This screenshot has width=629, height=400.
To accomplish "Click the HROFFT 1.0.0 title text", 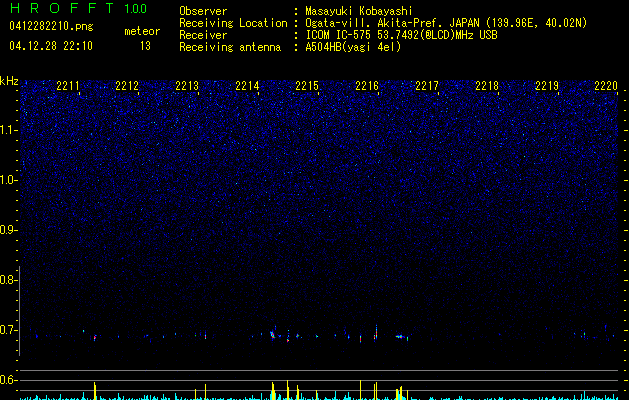I will (79, 8).
